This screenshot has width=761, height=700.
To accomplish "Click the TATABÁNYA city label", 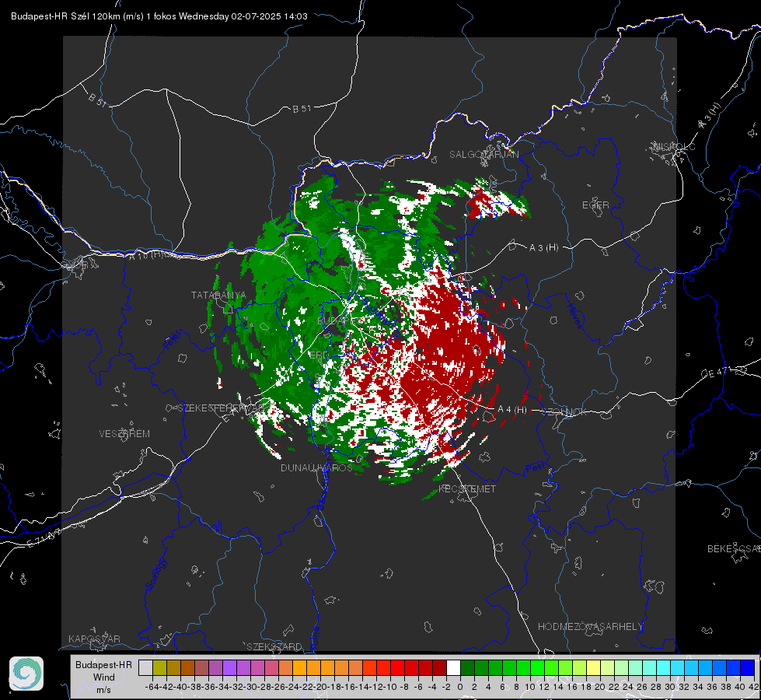I will tap(218, 296).
